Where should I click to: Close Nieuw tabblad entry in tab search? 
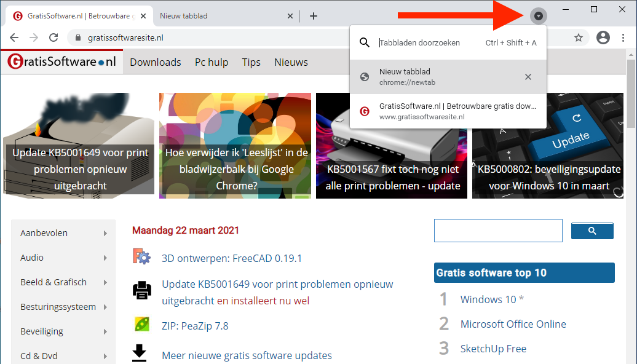pyautogui.click(x=528, y=77)
